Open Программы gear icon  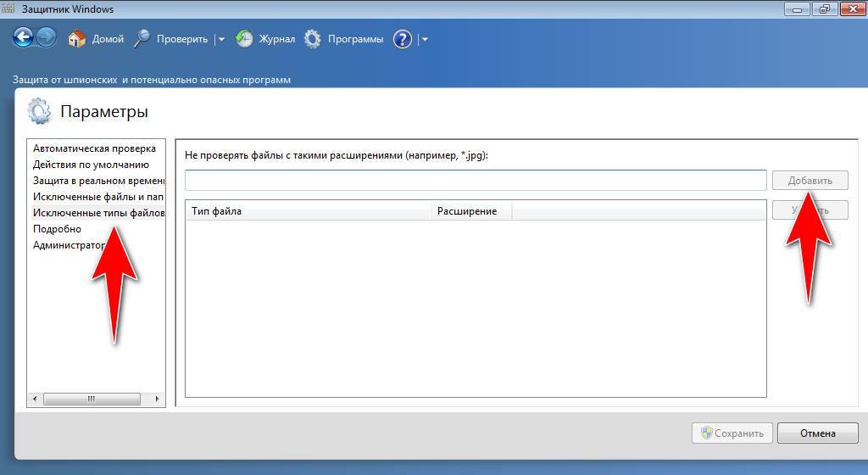point(313,39)
